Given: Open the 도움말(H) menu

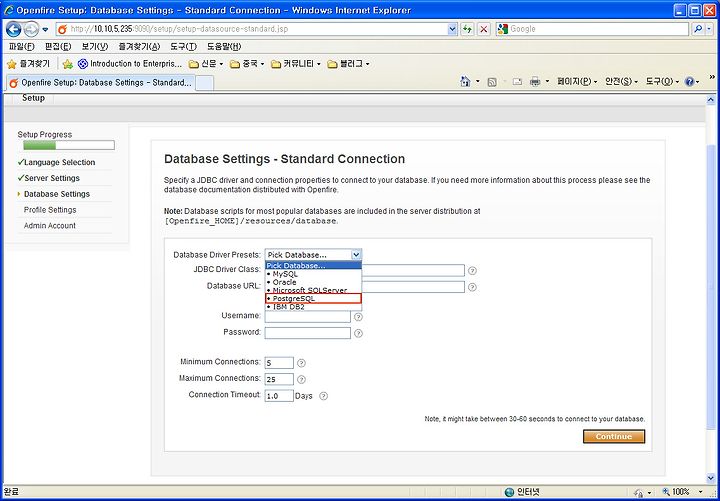Looking at the screenshot, I should point(224,46).
